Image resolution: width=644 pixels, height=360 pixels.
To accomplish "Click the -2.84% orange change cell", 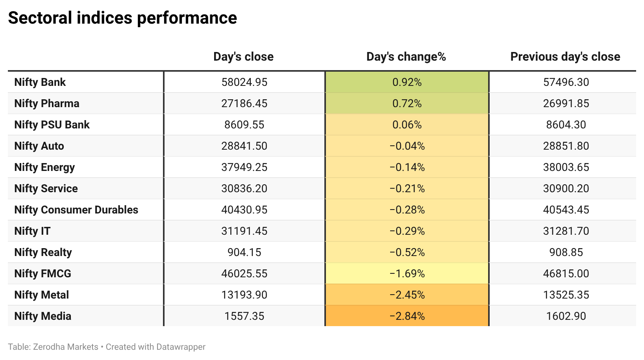I will point(407,316).
